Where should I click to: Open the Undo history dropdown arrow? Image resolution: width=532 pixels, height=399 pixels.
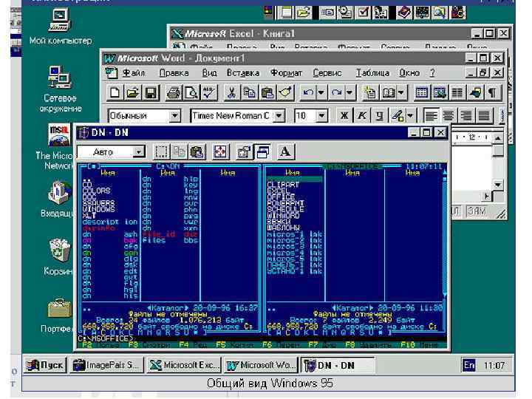321,92
